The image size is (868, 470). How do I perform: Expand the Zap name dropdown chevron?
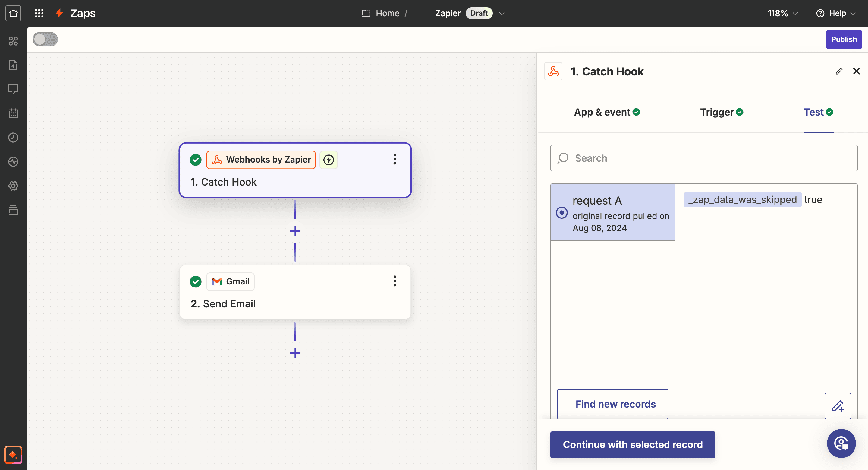[502, 14]
